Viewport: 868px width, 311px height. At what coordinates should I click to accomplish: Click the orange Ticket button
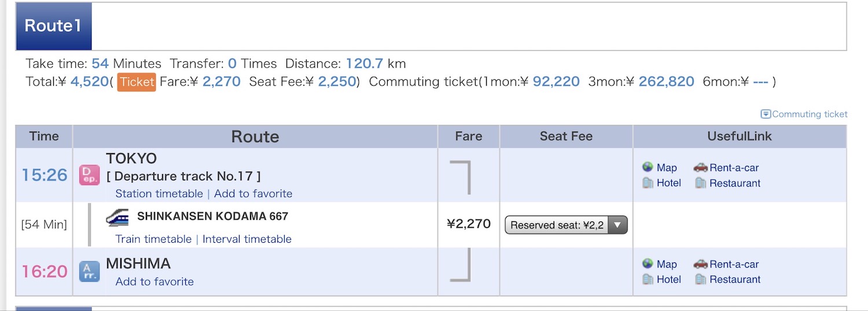[x=137, y=82]
